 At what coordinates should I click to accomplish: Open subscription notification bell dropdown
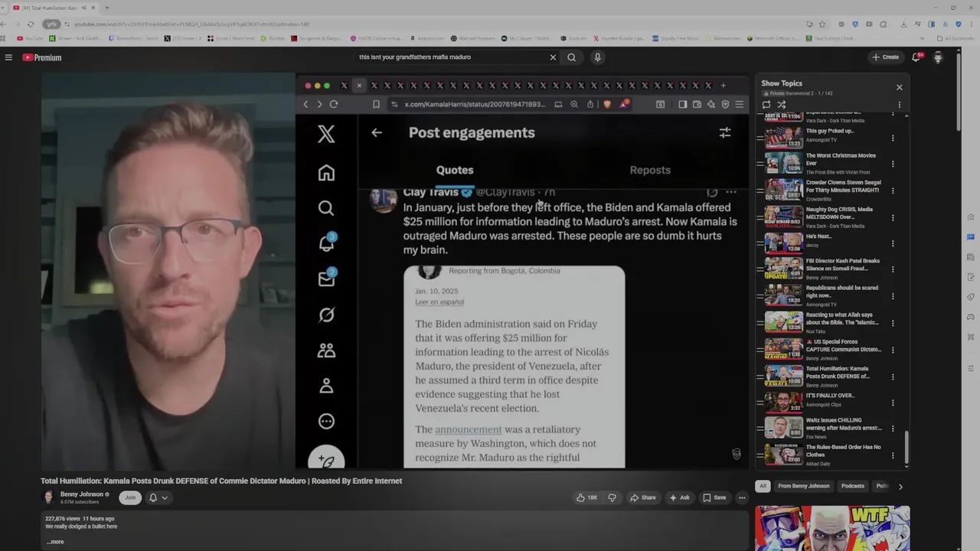(x=158, y=497)
